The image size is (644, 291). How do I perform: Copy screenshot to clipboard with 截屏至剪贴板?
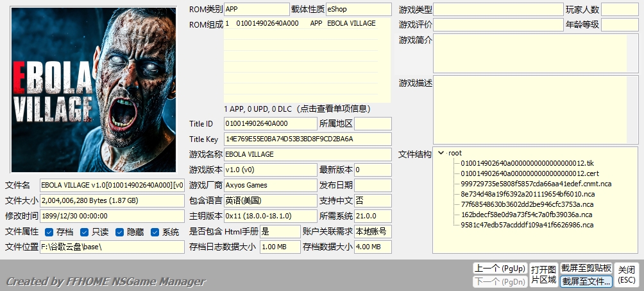pyautogui.click(x=586, y=268)
